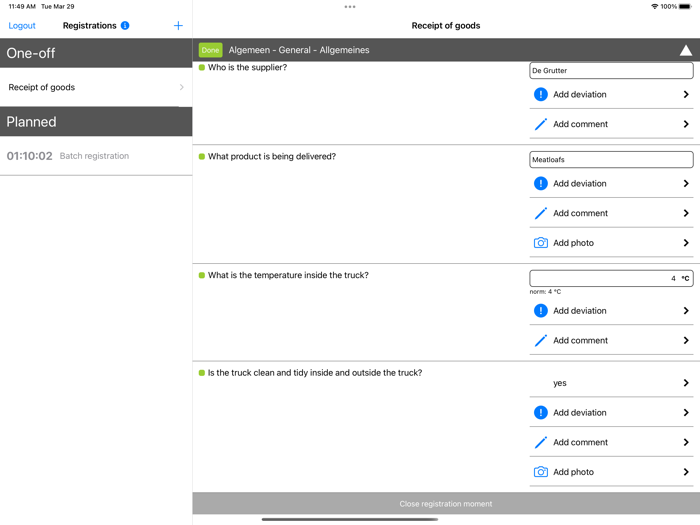Image resolution: width=700 pixels, height=525 pixels.
Task: Edit the product field containing Meatloafs
Action: pyautogui.click(x=611, y=159)
